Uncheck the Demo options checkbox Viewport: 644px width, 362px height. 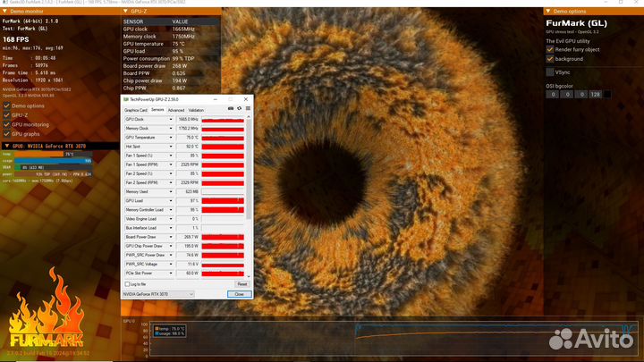point(6,105)
